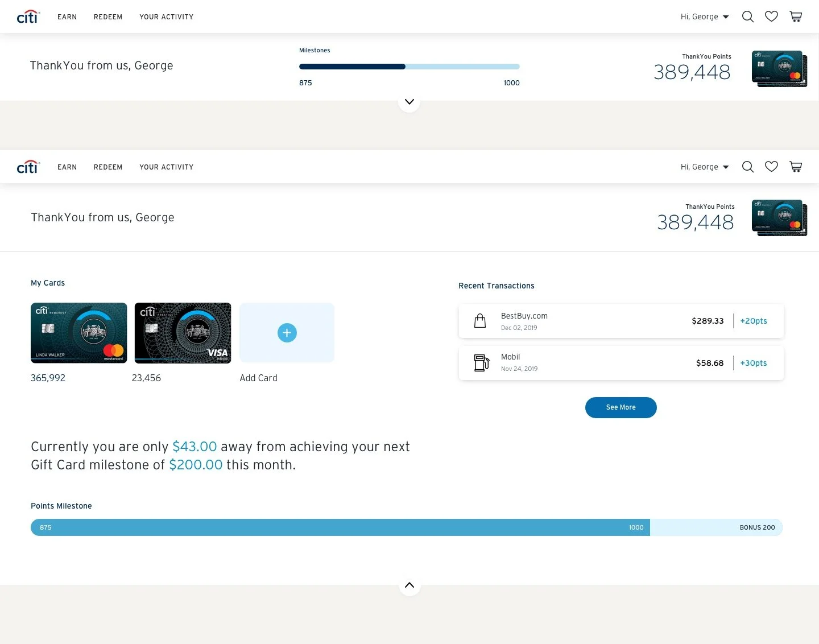Click the Points Milestone progress bar
The width and height of the screenshot is (819, 644).
(407, 527)
